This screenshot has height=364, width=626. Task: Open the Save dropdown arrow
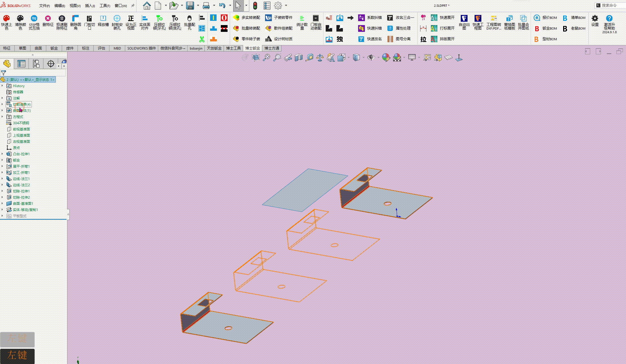(198, 5)
